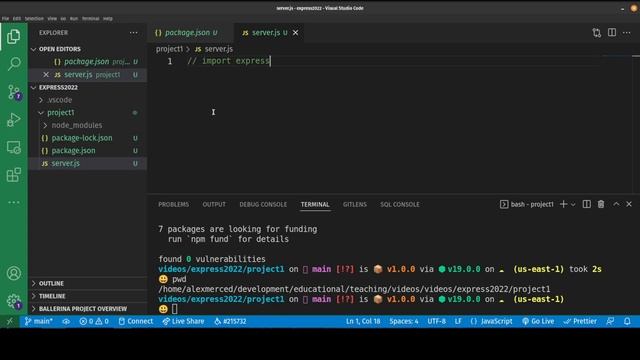Click Connect in the status bar
The image size is (640, 360).
point(136,322)
